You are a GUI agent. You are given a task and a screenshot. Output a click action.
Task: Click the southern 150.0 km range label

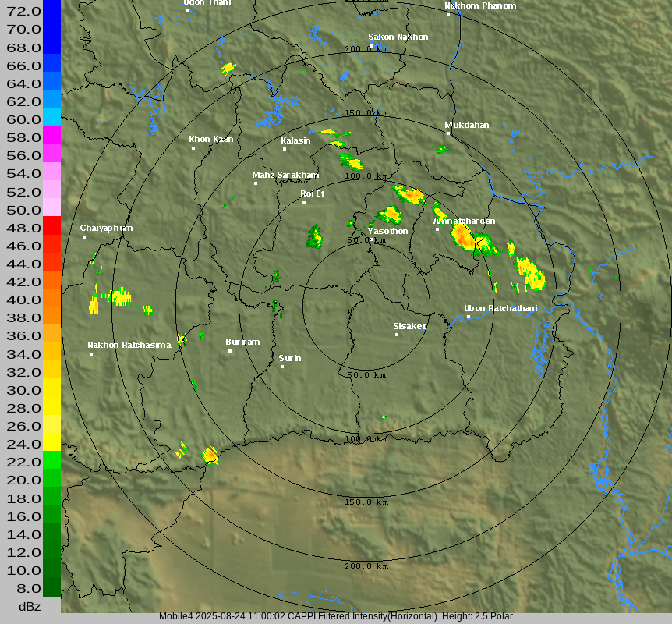366,502
